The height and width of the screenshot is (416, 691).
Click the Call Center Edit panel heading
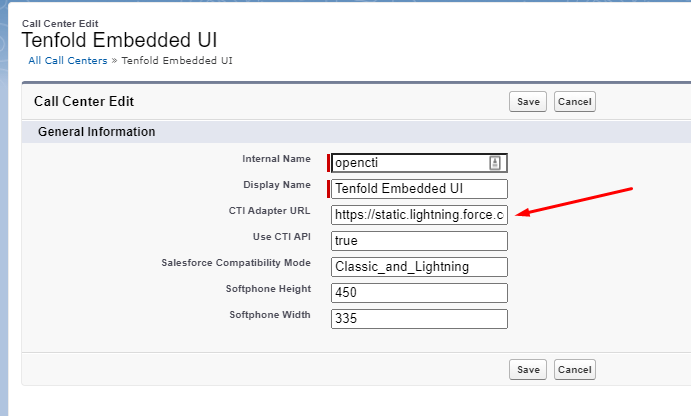point(84,101)
